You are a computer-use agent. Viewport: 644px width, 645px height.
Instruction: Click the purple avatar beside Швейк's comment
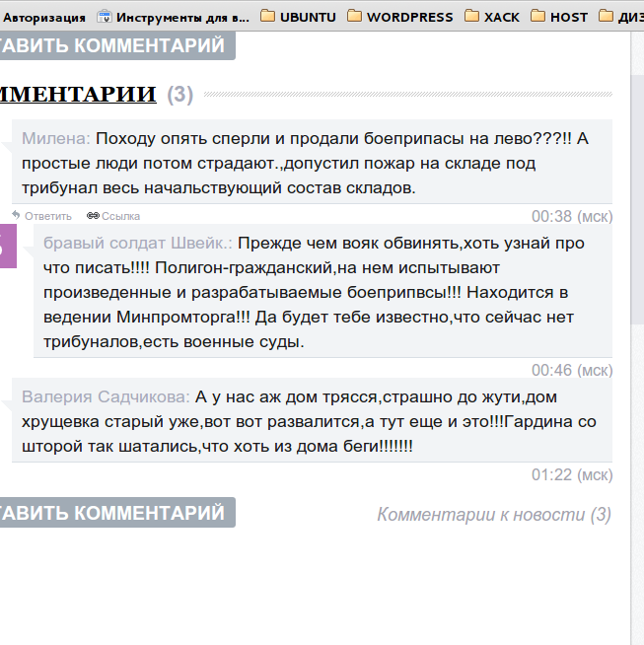pyautogui.click(x=8, y=246)
